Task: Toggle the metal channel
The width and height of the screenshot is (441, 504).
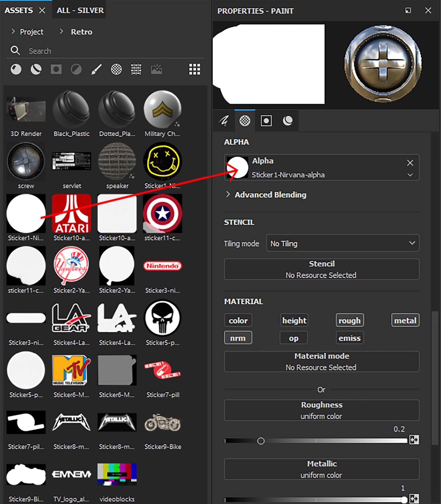Action: click(405, 320)
